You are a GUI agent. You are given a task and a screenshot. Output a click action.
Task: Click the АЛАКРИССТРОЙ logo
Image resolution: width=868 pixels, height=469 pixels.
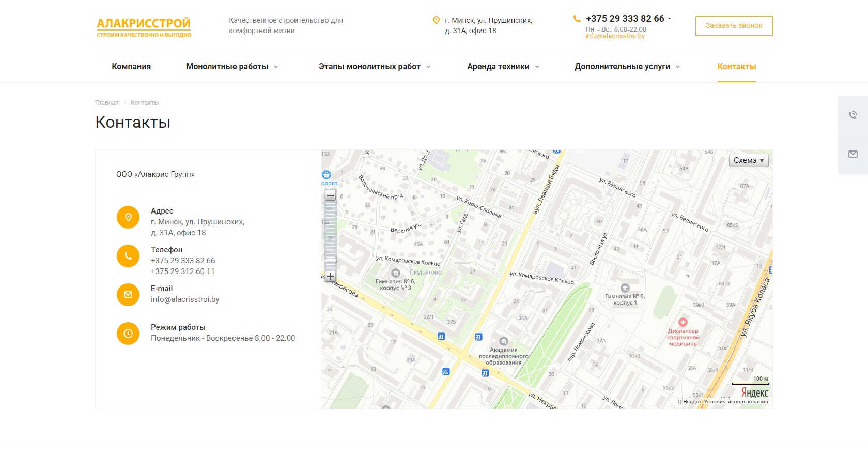[x=144, y=27]
